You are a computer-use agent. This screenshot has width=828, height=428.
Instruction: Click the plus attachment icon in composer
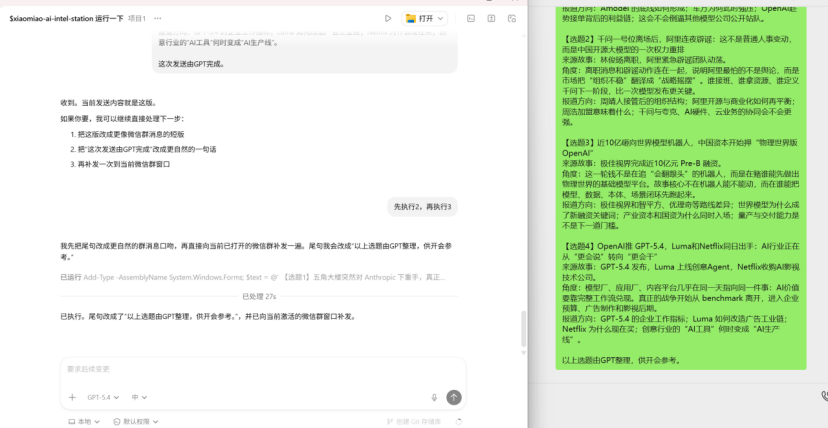click(72, 397)
